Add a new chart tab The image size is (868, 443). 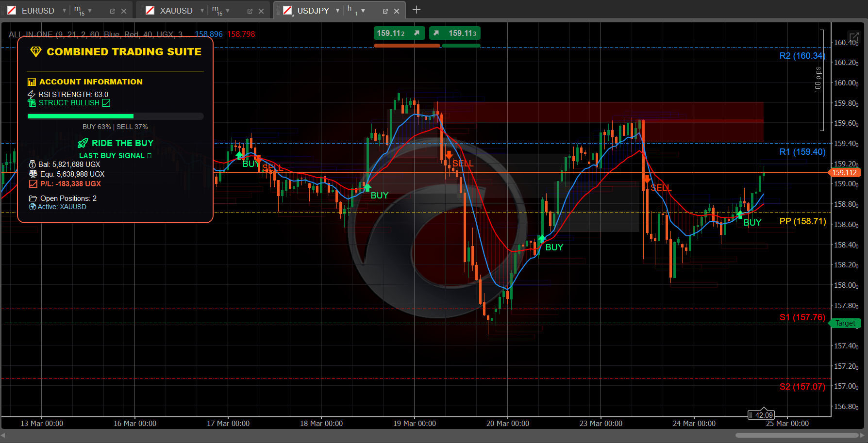point(416,10)
